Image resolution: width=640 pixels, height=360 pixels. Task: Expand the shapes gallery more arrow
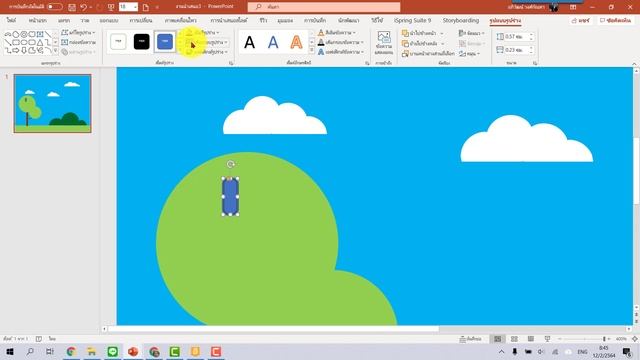point(56,51)
